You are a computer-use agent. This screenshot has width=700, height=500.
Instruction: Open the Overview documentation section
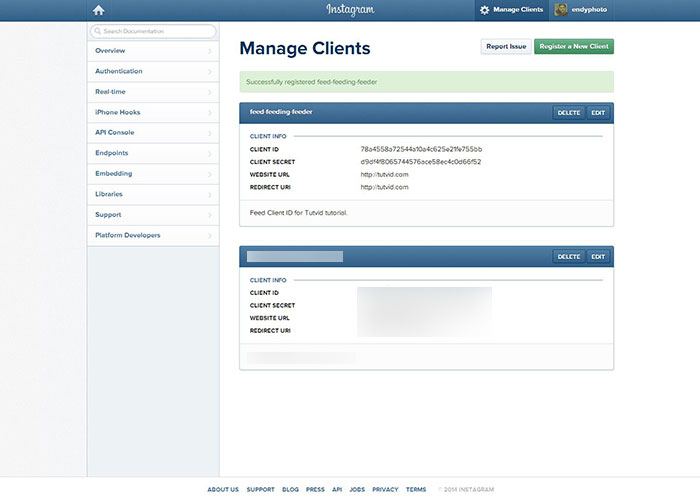153,51
